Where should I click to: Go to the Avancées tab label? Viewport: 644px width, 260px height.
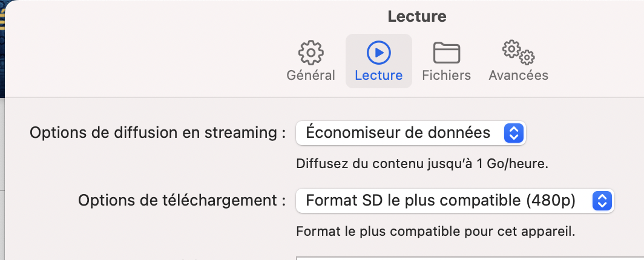(x=518, y=76)
